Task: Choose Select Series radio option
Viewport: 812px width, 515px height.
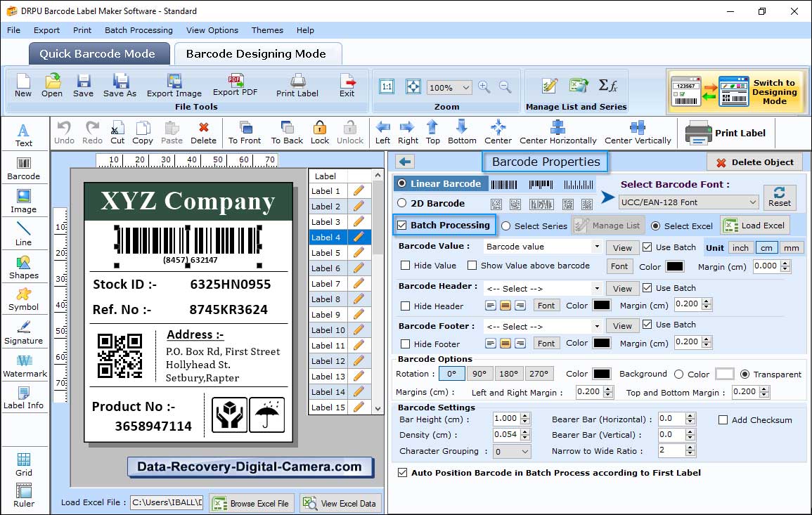Action: (x=506, y=226)
